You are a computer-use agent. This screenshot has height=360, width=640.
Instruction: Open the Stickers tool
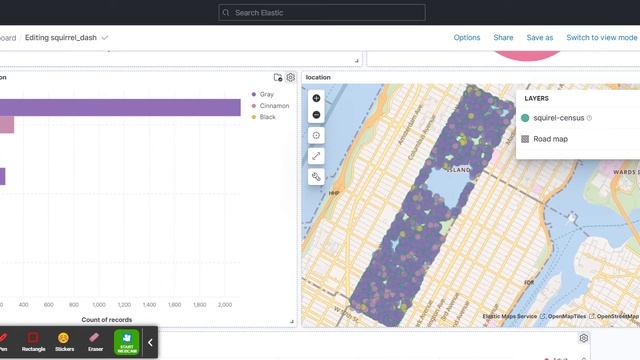64,342
